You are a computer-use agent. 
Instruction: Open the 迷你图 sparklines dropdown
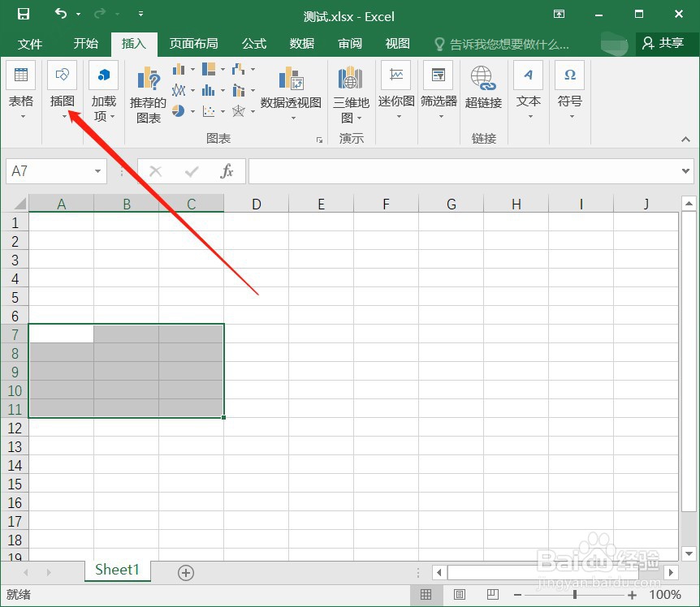click(396, 91)
